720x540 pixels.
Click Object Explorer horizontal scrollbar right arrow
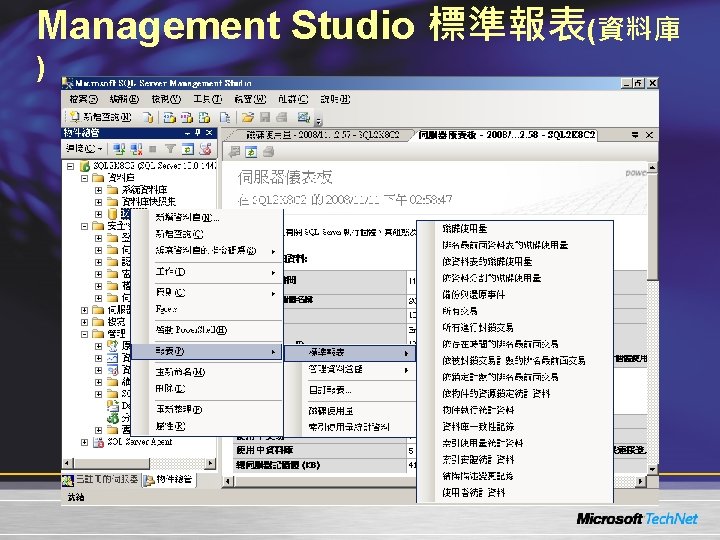click(211, 464)
